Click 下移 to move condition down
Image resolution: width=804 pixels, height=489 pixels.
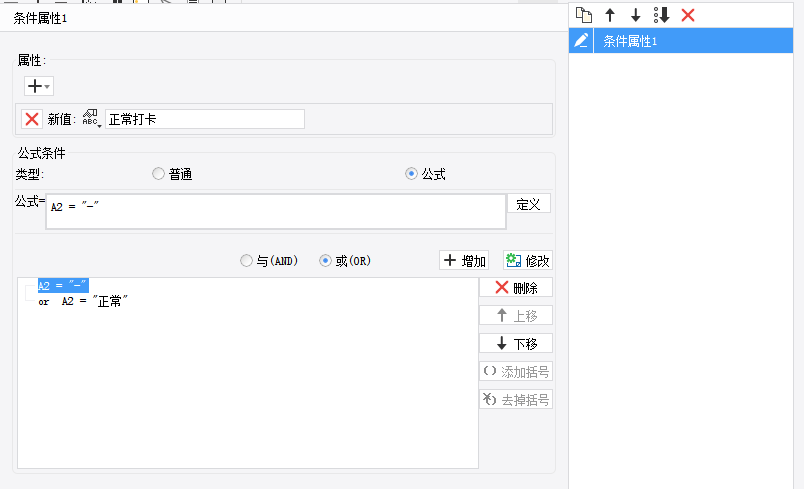[515, 344]
